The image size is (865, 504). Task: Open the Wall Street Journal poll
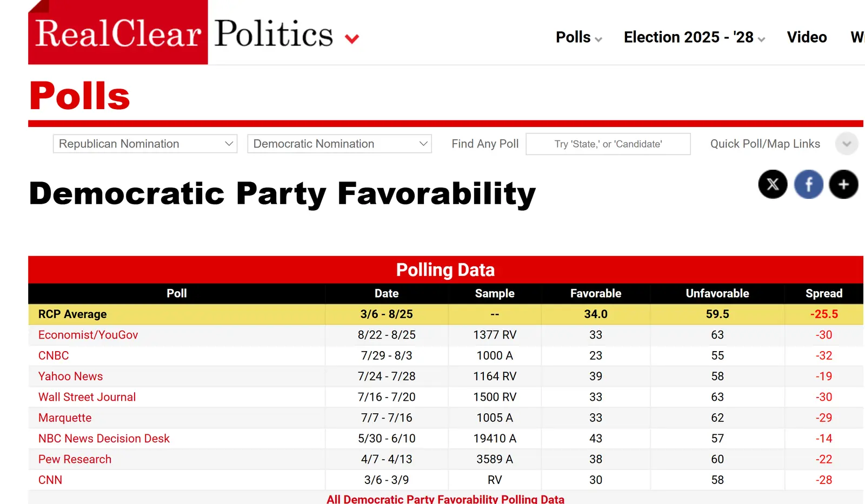[87, 397]
